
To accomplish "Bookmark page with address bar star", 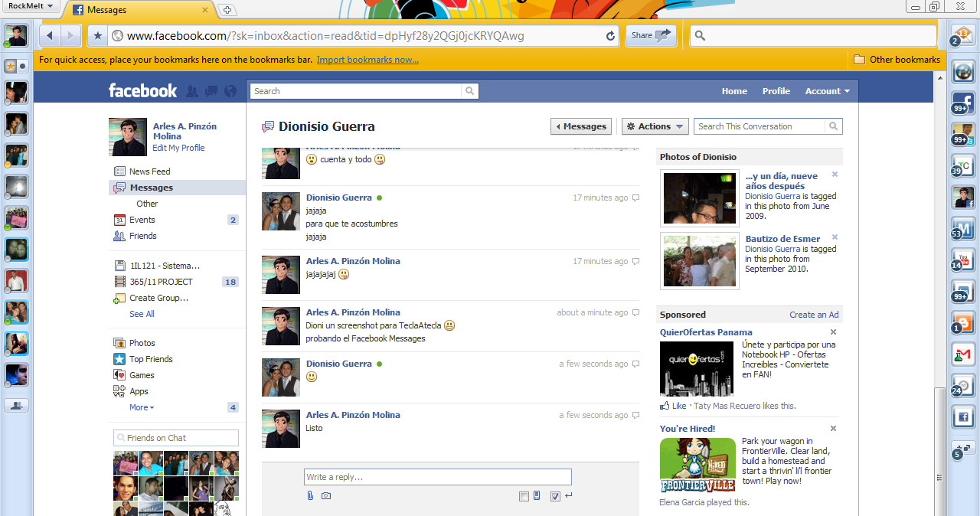I will pos(97,35).
